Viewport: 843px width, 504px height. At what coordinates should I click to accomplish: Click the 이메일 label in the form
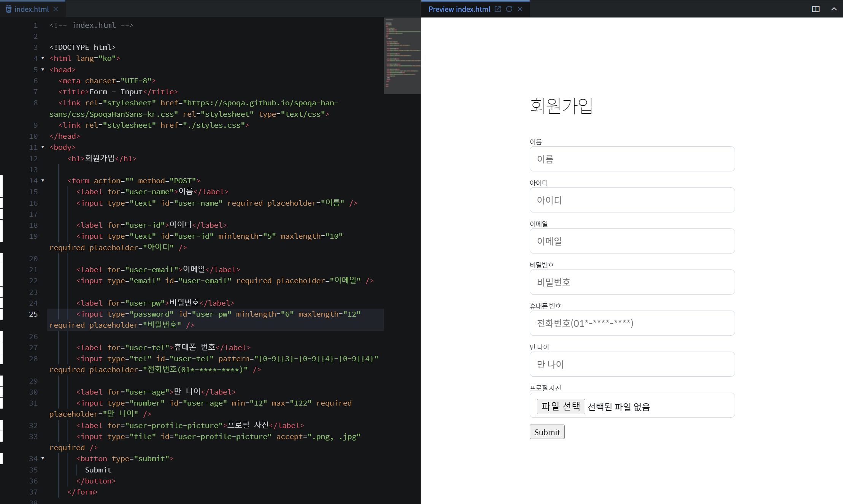coord(539,224)
